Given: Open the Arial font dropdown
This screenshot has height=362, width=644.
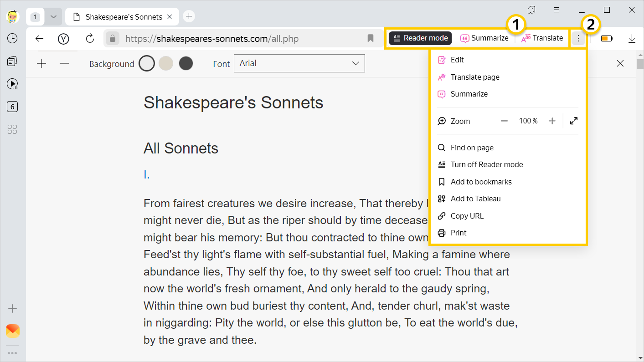Looking at the screenshot, I should (299, 63).
